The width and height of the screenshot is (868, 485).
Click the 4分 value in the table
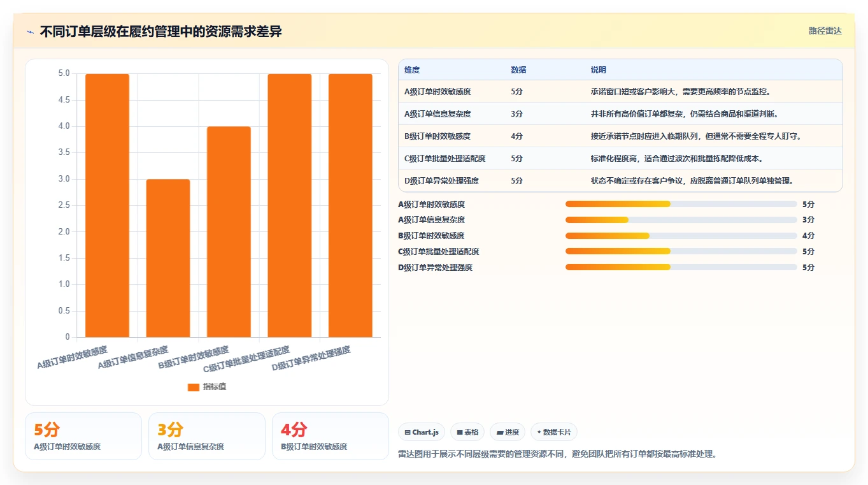click(516, 136)
